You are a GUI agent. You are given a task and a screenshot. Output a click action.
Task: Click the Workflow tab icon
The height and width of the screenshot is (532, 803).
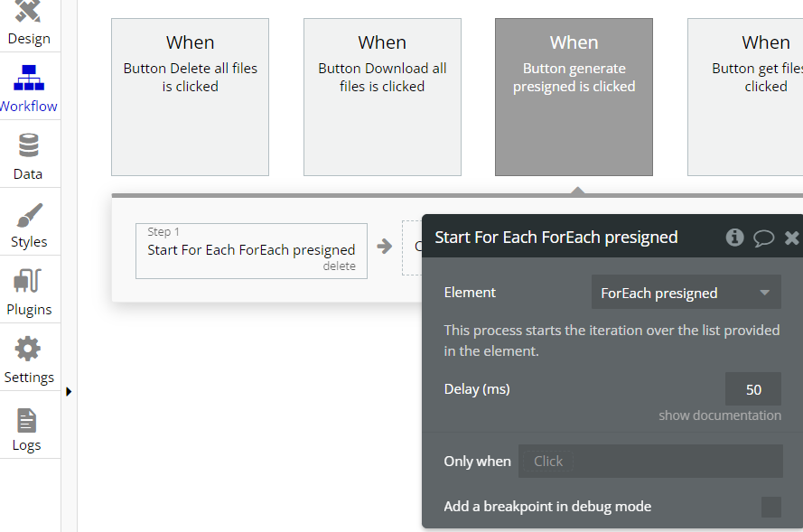tap(29, 79)
